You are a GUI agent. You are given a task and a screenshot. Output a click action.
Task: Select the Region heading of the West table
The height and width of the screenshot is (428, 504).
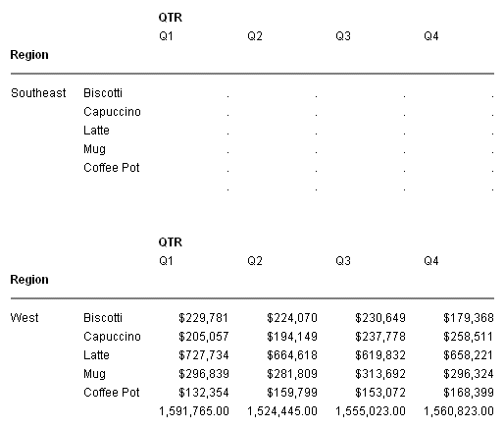point(29,280)
